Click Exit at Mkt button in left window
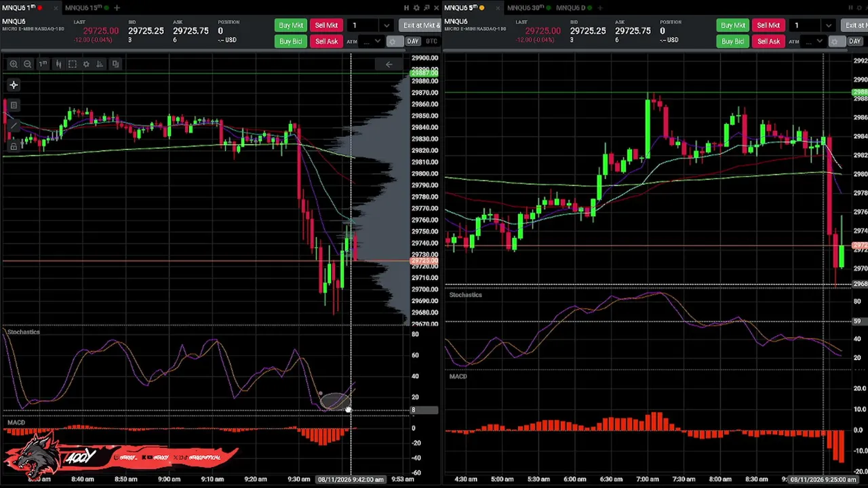Image resolution: width=868 pixels, height=488 pixels. tap(420, 26)
